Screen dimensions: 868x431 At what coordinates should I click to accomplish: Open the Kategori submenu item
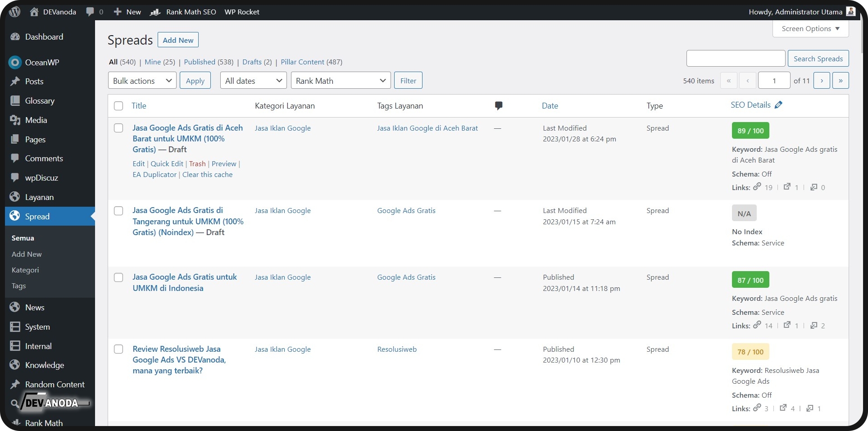25,270
